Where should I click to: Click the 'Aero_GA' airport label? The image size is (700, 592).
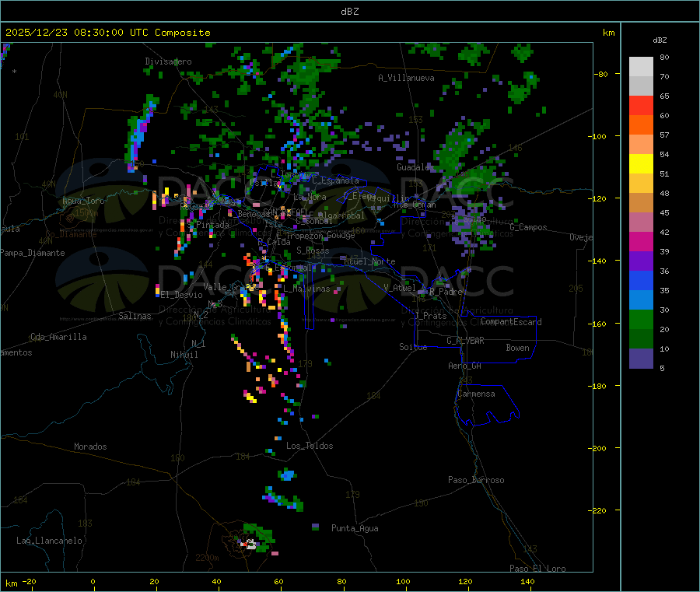tap(465, 366)
